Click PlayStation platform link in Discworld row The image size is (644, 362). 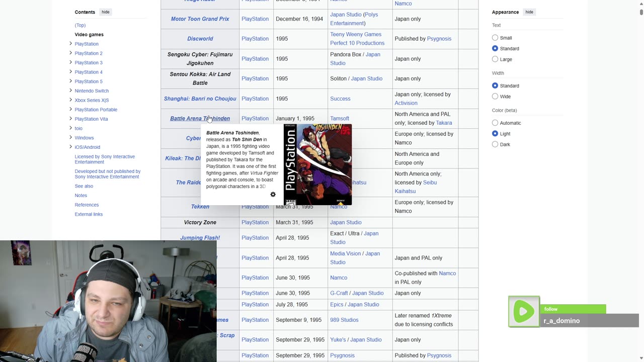[x=255, y=39]
